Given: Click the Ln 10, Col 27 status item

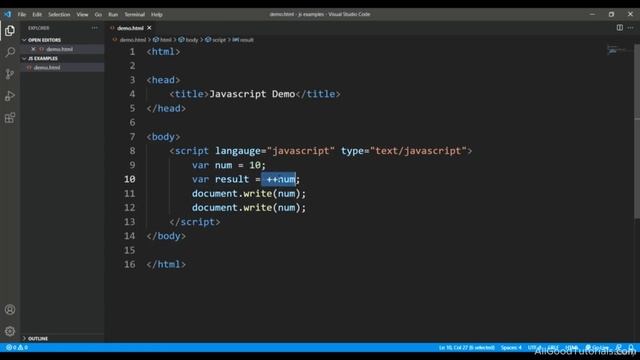Looking at the screenshot, I should pos(467,348).
